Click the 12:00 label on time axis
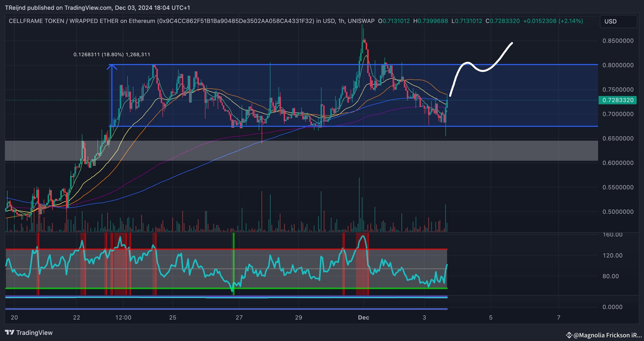Screen dimensions: 644x341 pos(123,318)
